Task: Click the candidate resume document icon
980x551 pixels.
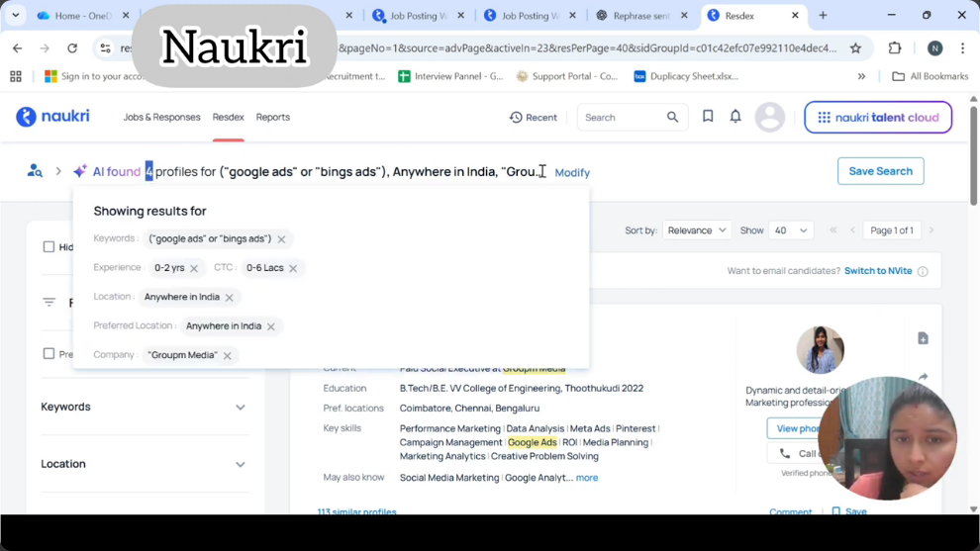Action: (x=923, y=338)
